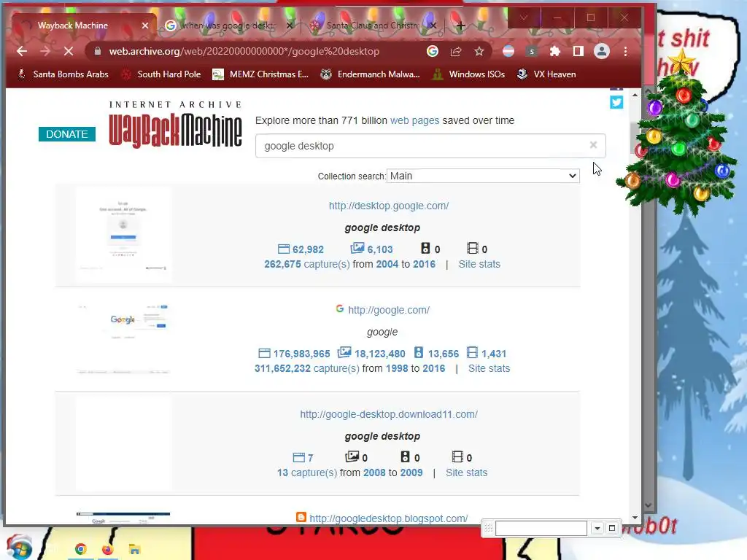The height and width of the screenshot is (560, 747).
Task: Expand the tab search chevron in title bar
Action: pyautogui.click(x=524, y=18)
